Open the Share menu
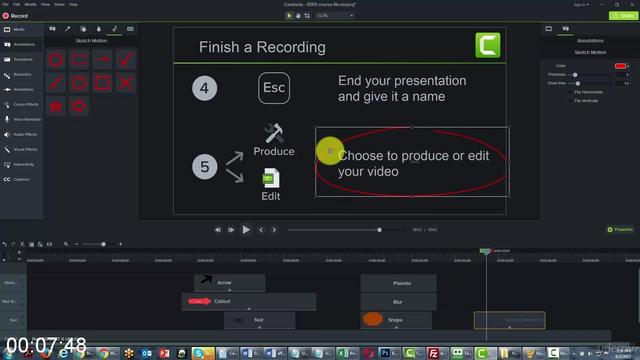Viewport: 640px width, 360px height. 59,4
